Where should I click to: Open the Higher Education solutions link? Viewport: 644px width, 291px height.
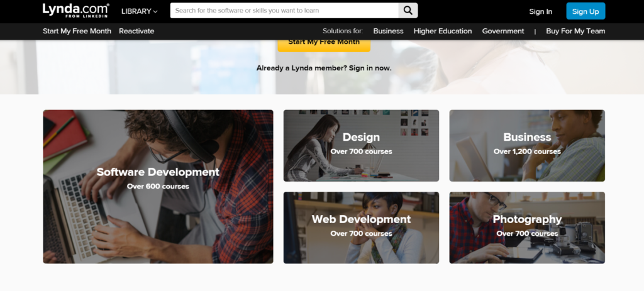tap(443, 31)
